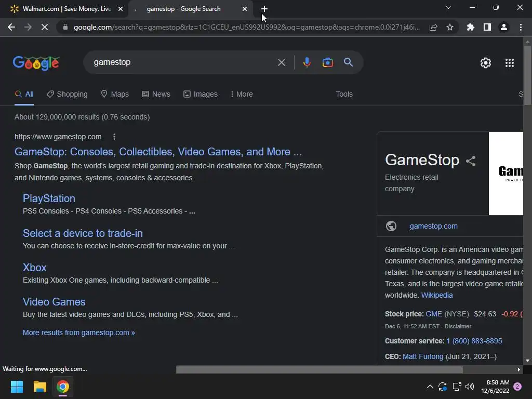Close the gamestop Google Search tab
The width and height of the screenshot is (532, 399).
[x=245, y=9]
